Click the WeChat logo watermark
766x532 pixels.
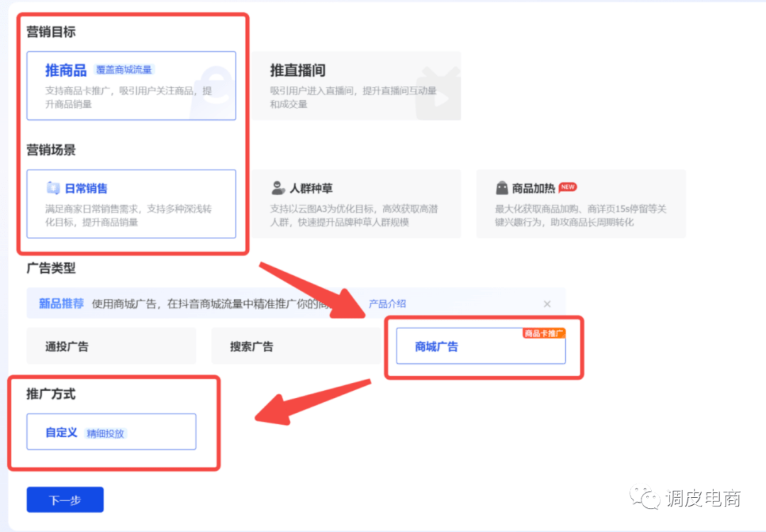[645, 498]
